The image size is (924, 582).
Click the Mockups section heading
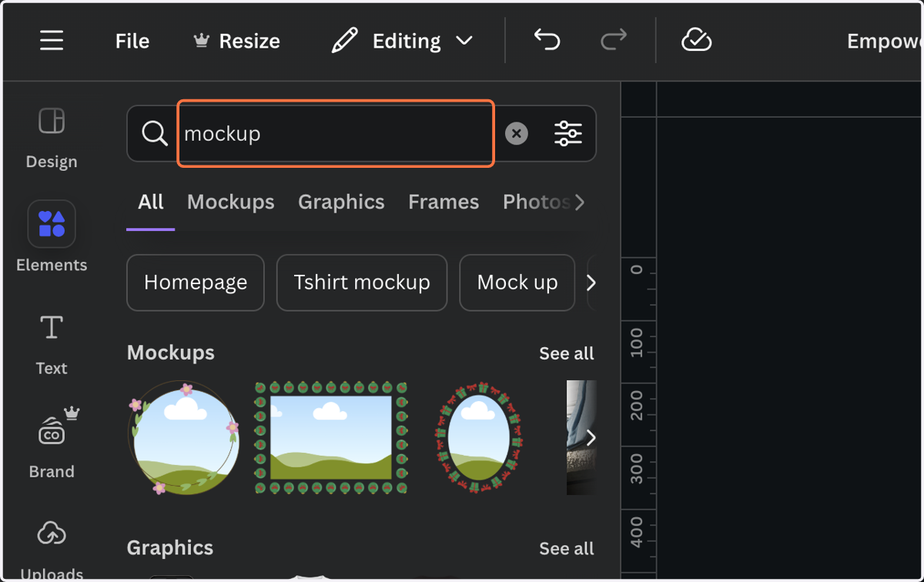pyautogui.click(x=171, y=353)
